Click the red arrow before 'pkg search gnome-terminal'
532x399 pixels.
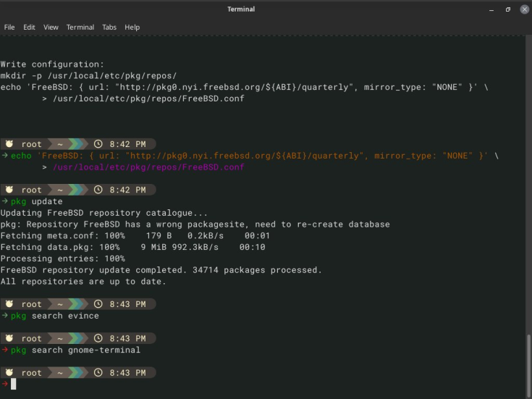[5, 350]
